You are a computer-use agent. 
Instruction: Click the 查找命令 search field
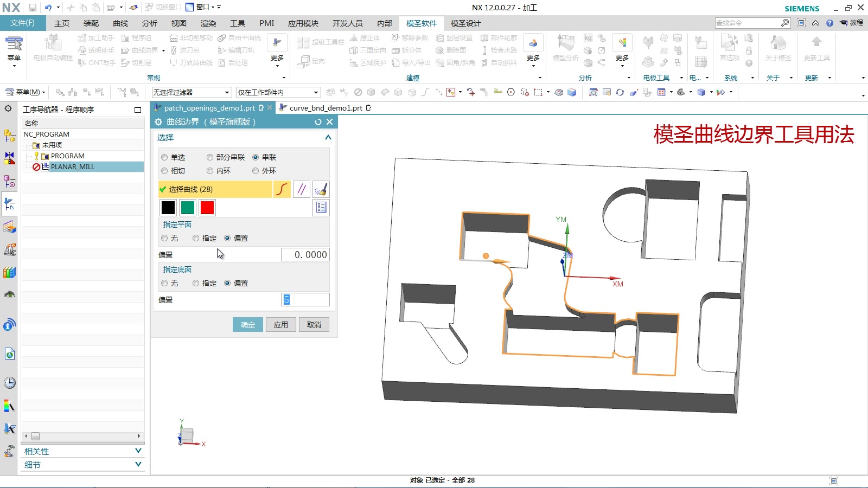coord(748,23)
